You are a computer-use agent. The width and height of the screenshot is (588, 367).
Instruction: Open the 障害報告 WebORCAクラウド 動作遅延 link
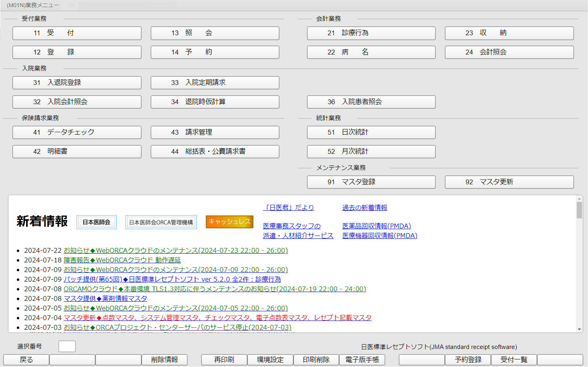click(x=122, y=260)
